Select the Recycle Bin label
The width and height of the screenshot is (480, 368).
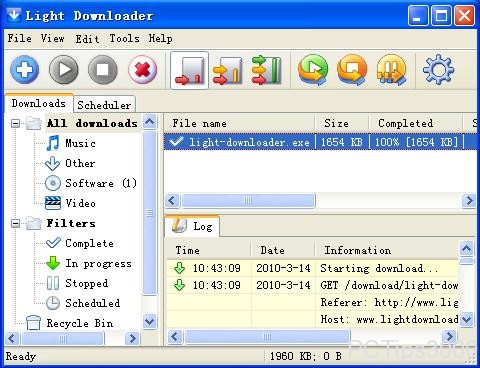point(80,323)
